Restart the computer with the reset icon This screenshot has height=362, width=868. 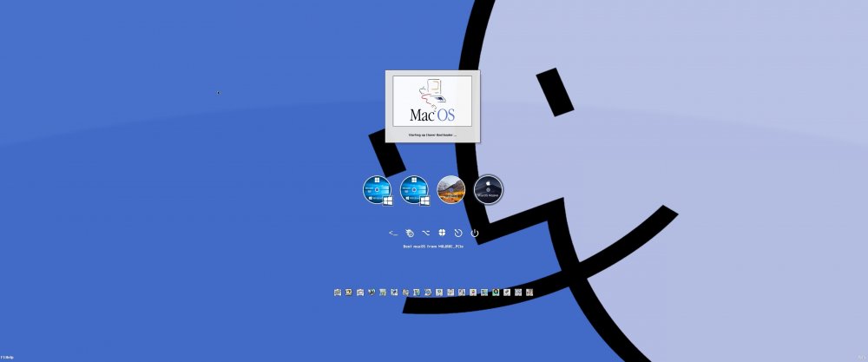pos(458,233)
